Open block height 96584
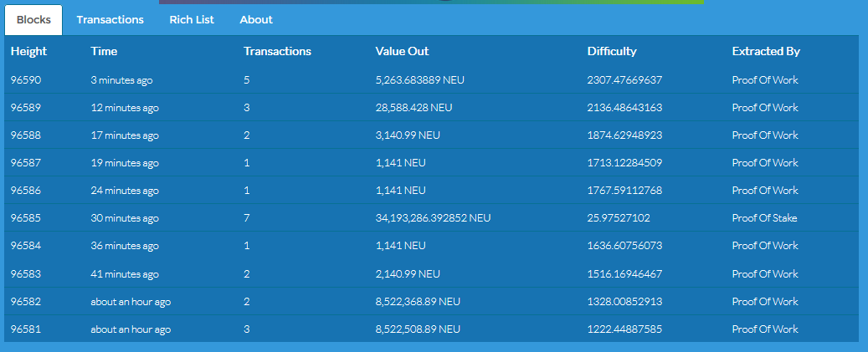The width and height of the screenshot is (868, 352). click(x=26, y=246)
